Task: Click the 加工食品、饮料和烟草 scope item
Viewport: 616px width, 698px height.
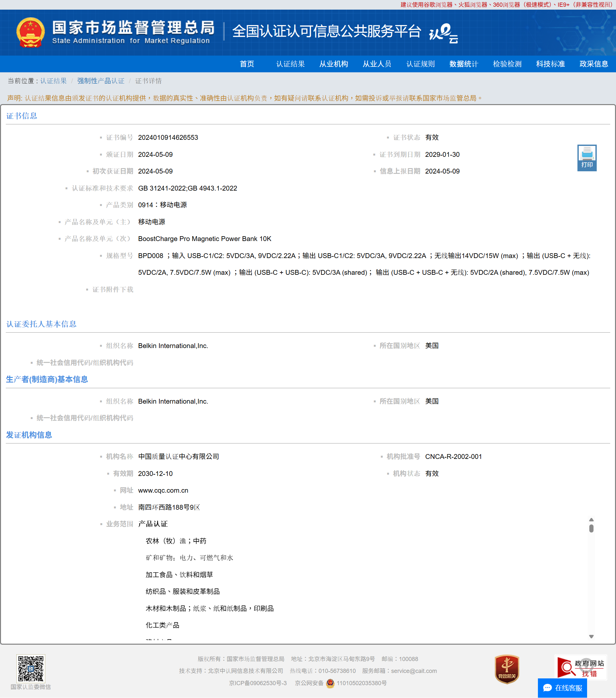Action: (179, 575)
